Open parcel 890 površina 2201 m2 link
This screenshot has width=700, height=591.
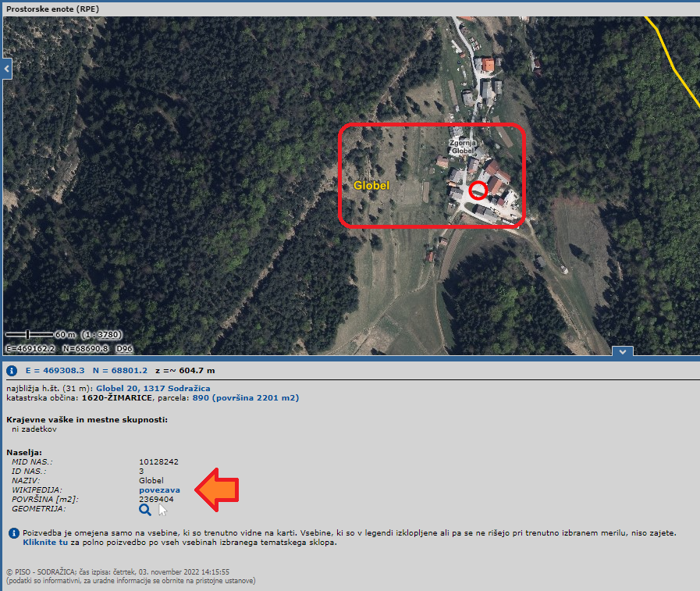coord(246,398)
